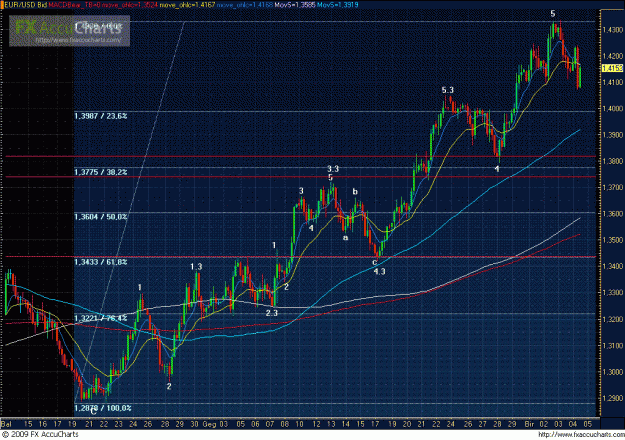Click 1.4000 on the price axis

[x=612, y=109]
